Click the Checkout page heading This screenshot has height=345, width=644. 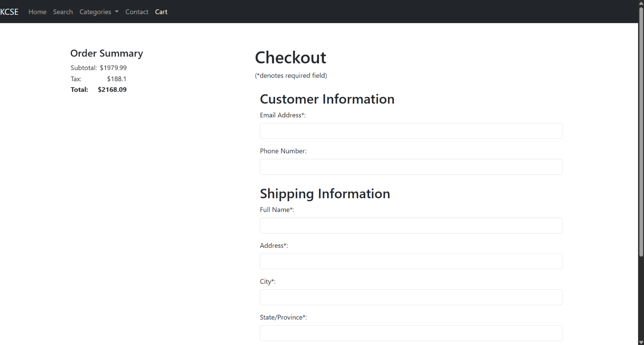point(290,57)
